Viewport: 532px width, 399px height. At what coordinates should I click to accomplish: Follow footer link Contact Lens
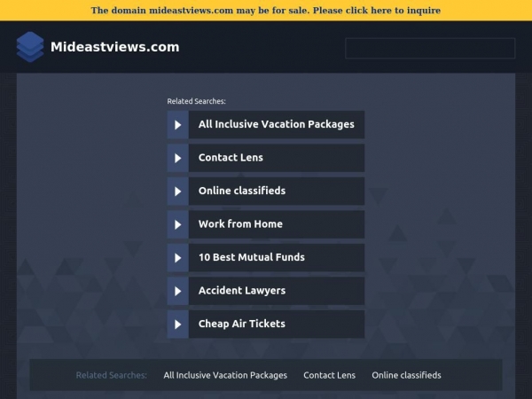(x=330, y=375)
